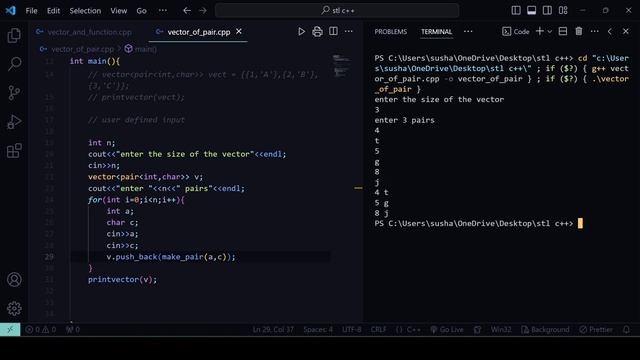Click Background status bar item

(545, 329)
